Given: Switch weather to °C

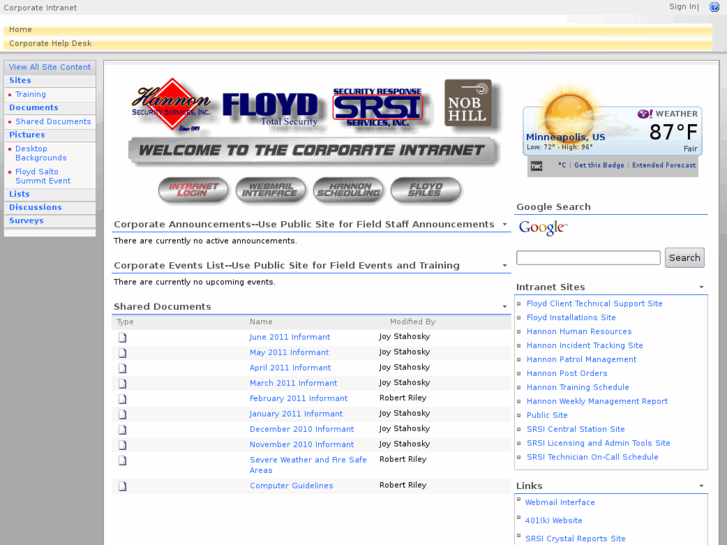Looking at the screenshot, I should tap(562, 165).
